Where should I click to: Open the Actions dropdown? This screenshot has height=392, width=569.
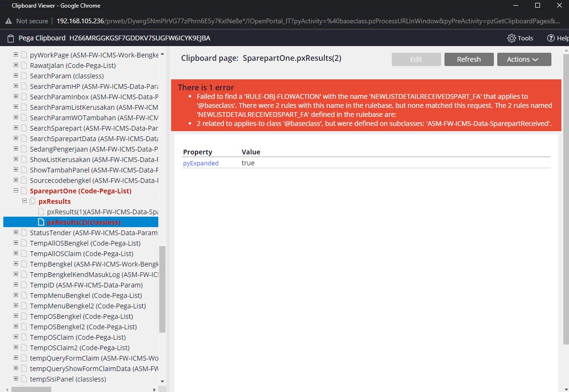click(x=524, y=59)
